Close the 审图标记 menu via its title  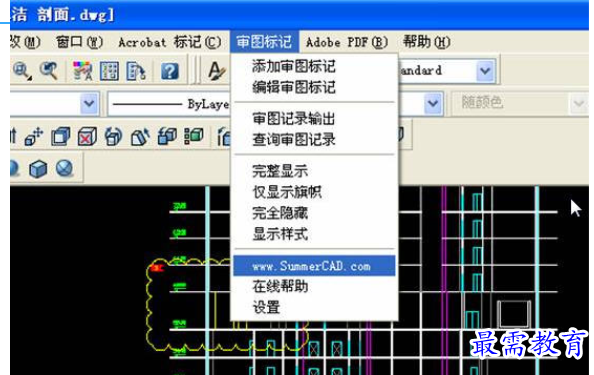(x=264, y=42)
